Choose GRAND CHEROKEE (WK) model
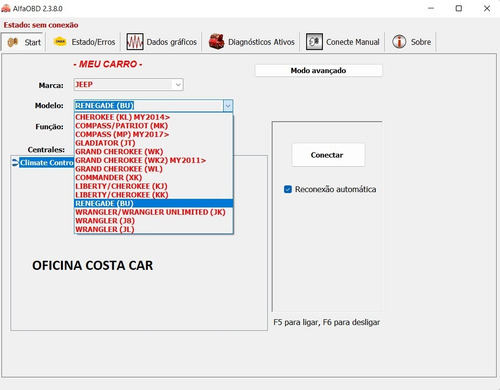Screen dimensions: 500x390 (153, 152)
